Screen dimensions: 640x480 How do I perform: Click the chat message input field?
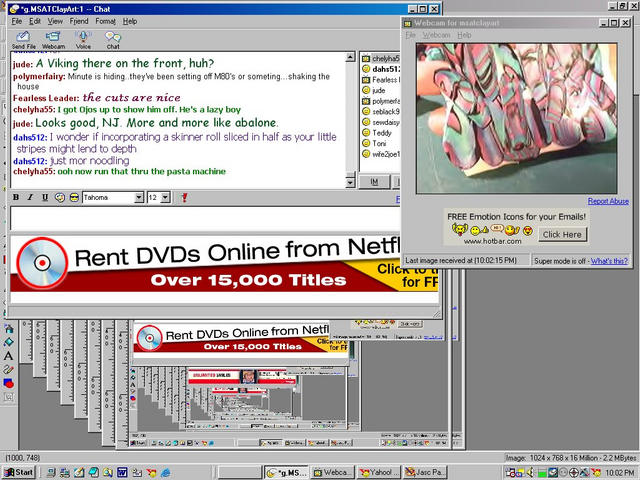(x=205, y=219)
